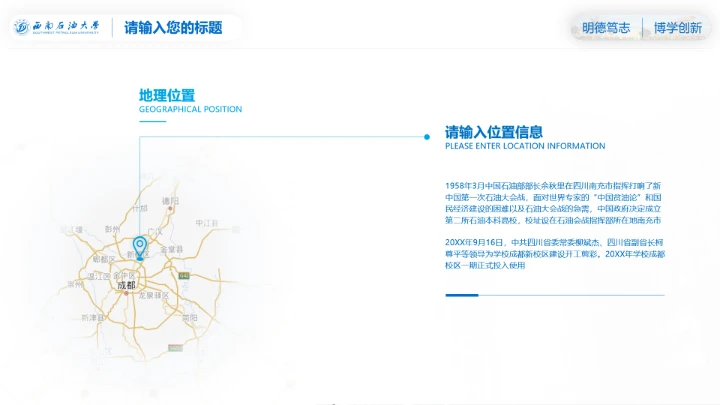Click the 温江区 label on the map
This screenshot has height=405, width=720.
click(x=99, y=276)
